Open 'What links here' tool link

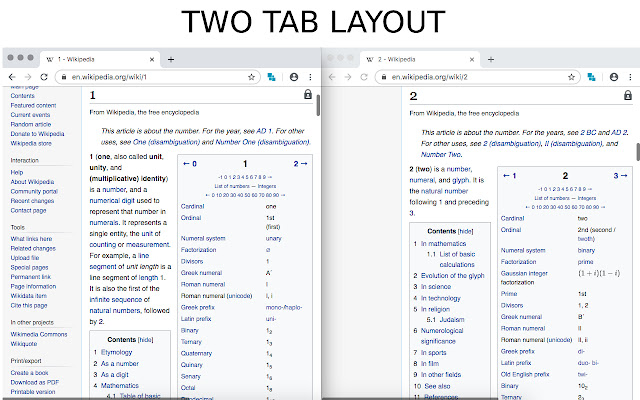click(x=31, y=239)
